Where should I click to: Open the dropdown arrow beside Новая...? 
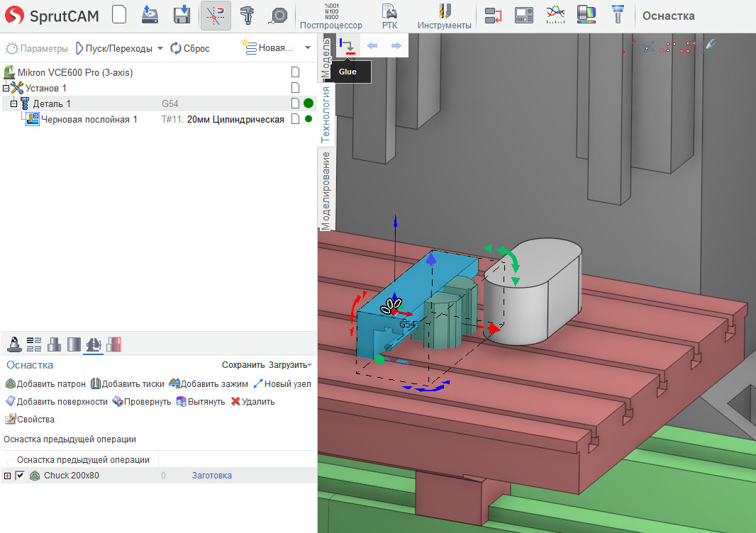[x=308, y=47]
